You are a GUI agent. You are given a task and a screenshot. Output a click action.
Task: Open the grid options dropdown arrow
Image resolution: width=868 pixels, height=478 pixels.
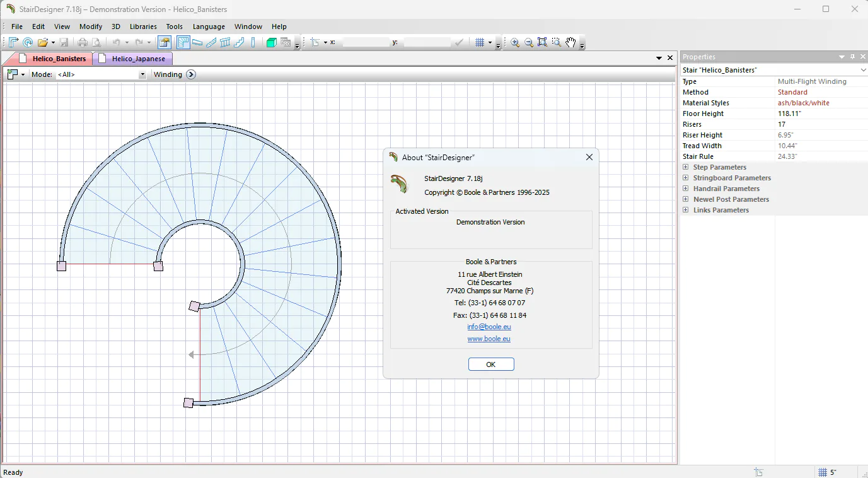pos(490,42)
